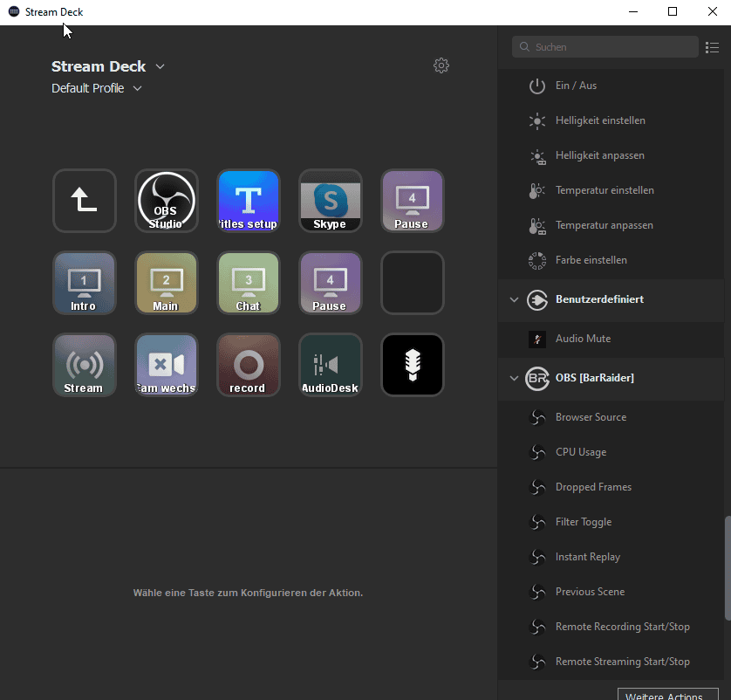The width and height of the screenshot is (731, 700).
Task: Choose the Filter Toggle action
Action: pos(611,522)
